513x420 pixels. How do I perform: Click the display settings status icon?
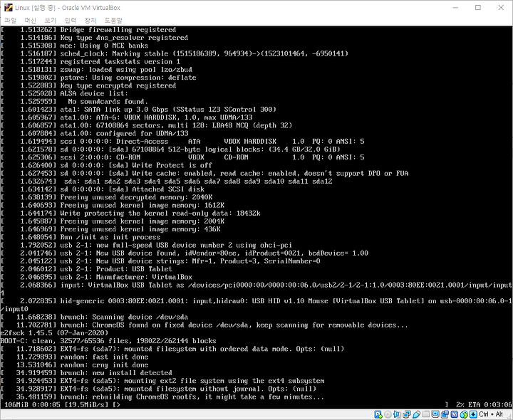point(435,414)
